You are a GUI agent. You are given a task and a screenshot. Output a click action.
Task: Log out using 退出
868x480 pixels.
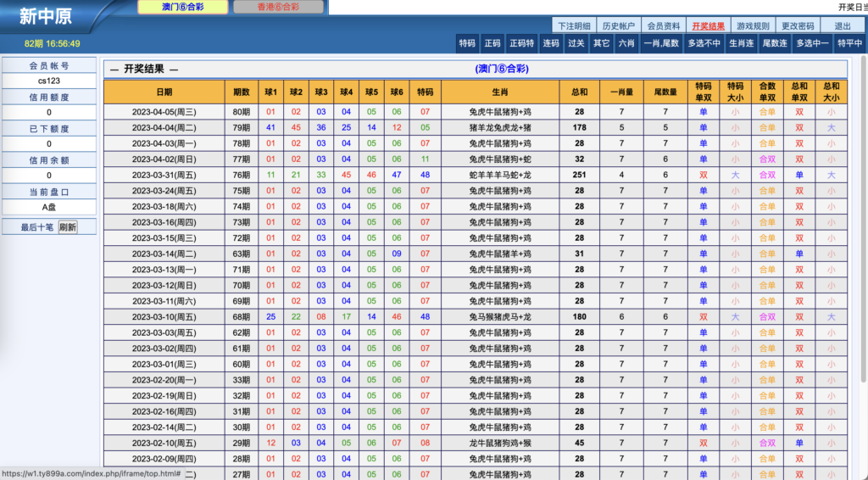(x=843, y=25)
